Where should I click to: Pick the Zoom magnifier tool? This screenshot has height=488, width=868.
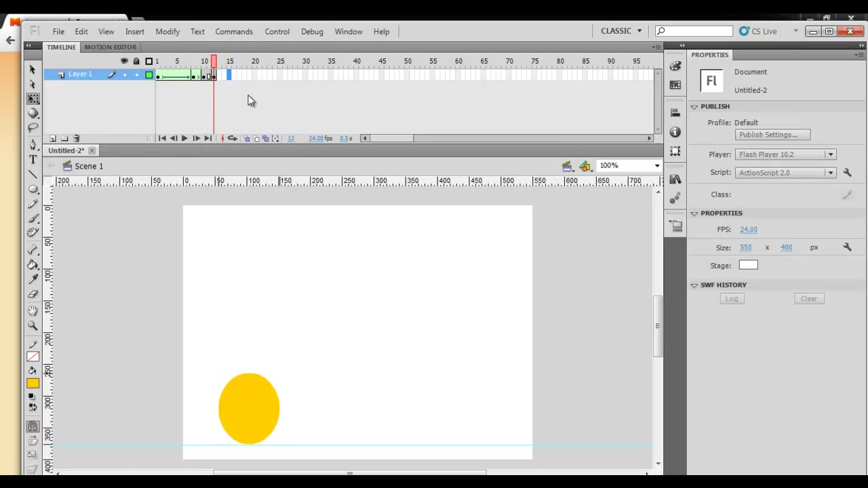[x=33, y=325]
